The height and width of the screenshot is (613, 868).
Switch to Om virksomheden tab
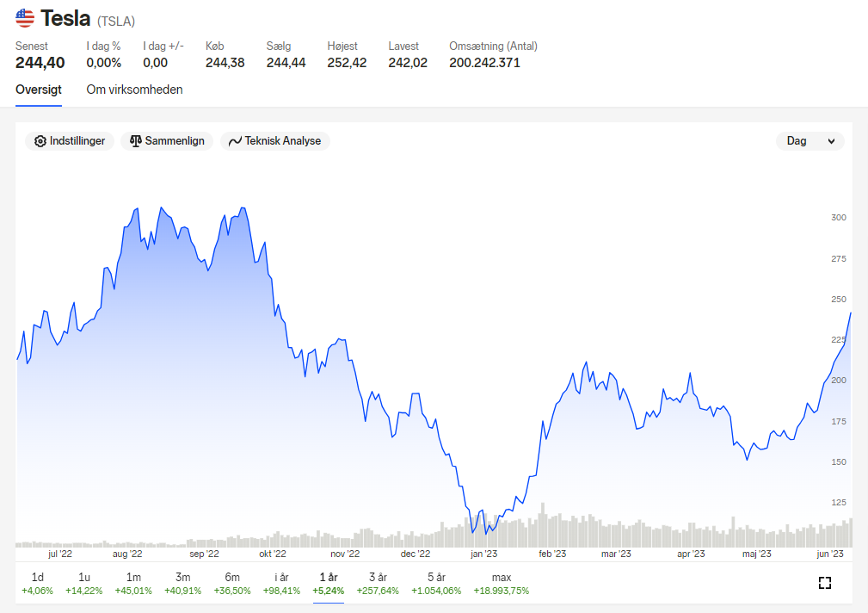point(134,90)
